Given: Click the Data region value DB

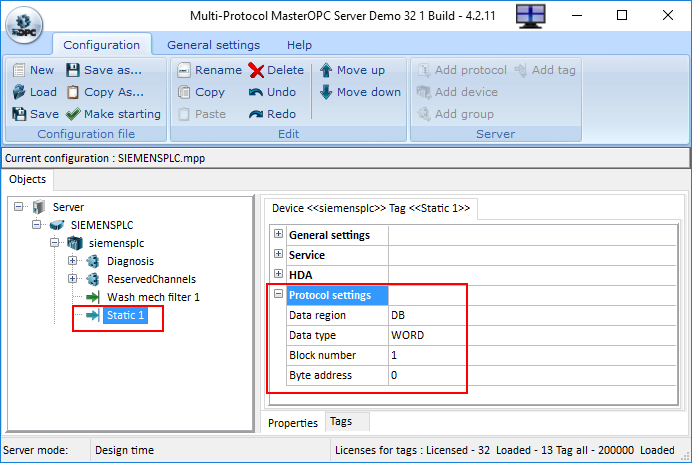Looking at the screenshot, I should tap(532, 315).
